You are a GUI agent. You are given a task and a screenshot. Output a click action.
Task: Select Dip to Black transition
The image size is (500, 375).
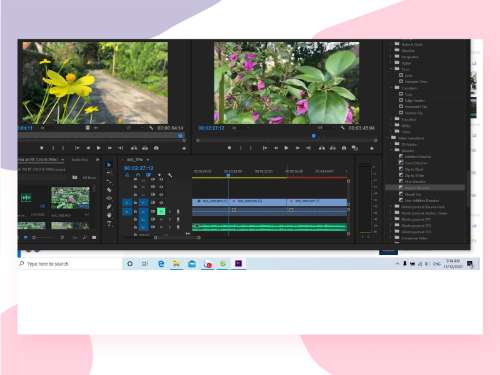click(x=411, y=169)
